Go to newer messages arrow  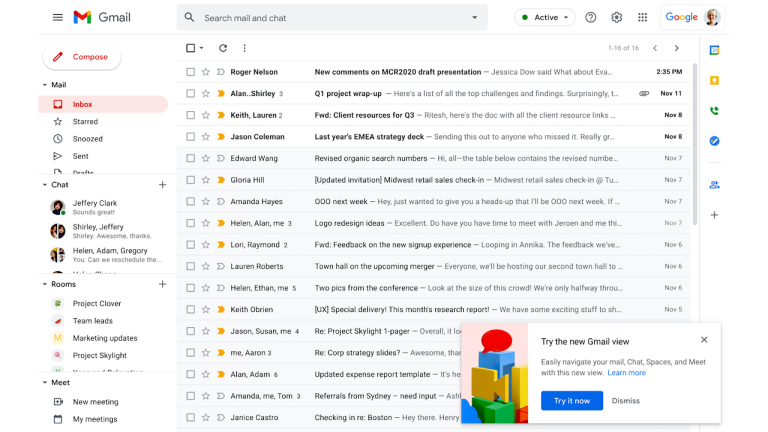click(x=655, y=48)
